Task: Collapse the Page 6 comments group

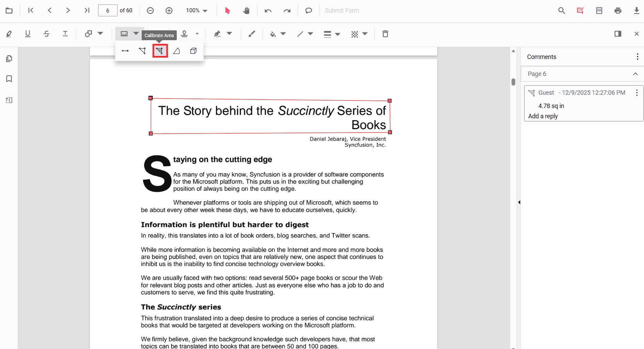Action: point(635,74)
